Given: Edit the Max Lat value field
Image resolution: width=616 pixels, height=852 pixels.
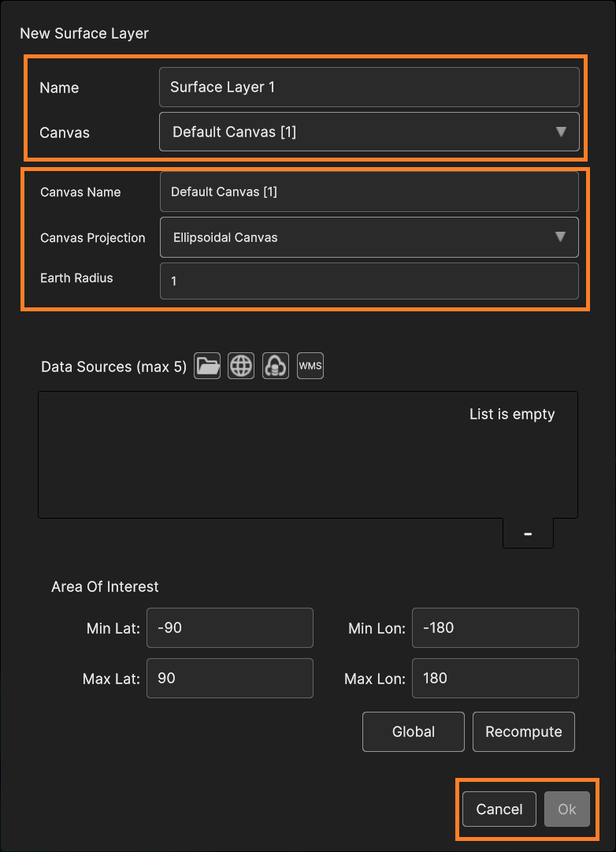Looking at the screenshot, I should (230, 678).
